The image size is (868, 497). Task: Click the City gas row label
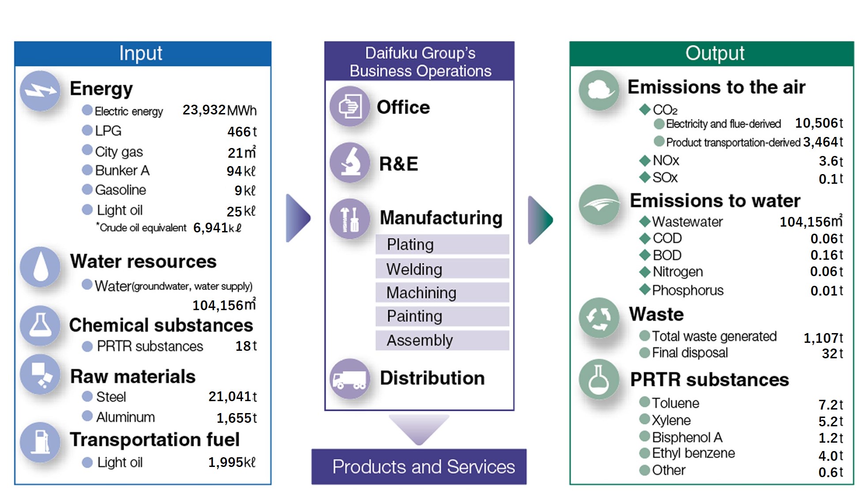(119, 152)
